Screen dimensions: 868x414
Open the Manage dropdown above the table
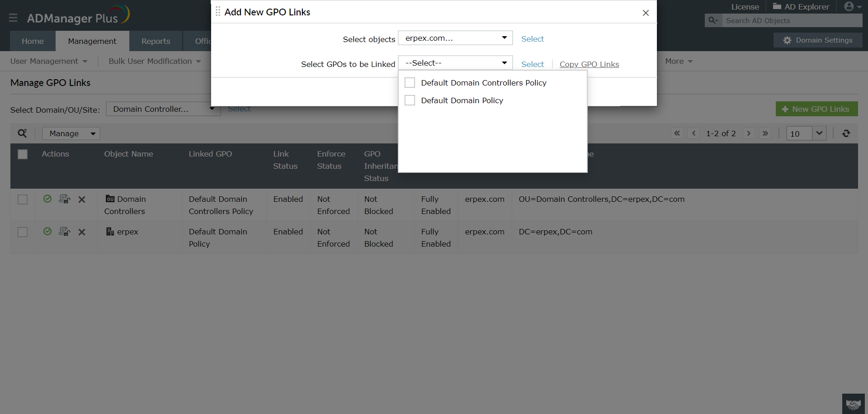[x=71, y=133]
